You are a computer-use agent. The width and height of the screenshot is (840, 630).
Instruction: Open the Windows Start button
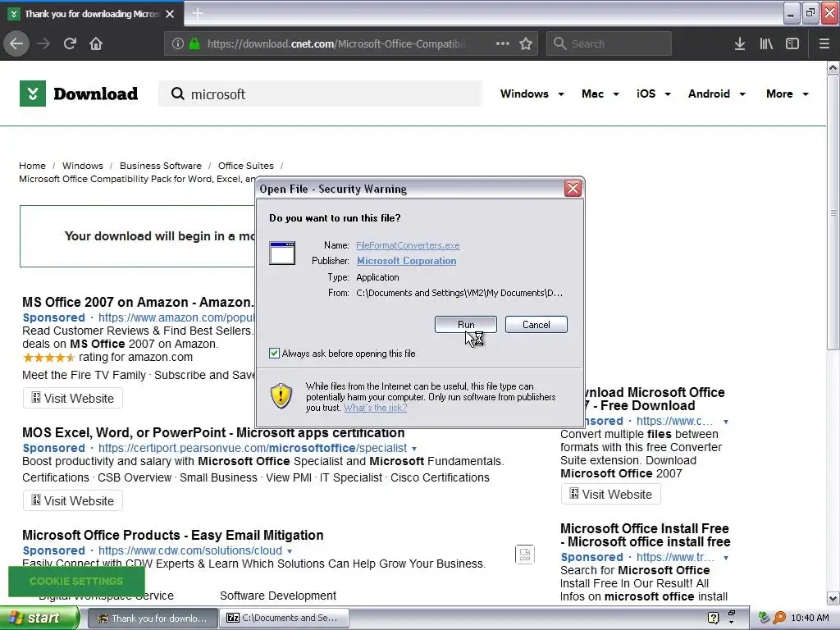[x=39, y=618]
